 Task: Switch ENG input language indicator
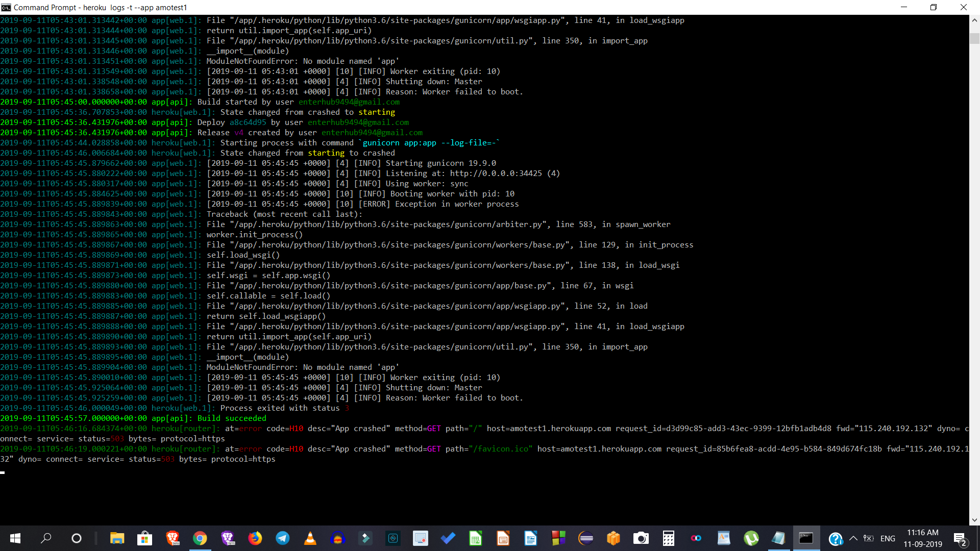pyautogui.click(x=888, y=538)
